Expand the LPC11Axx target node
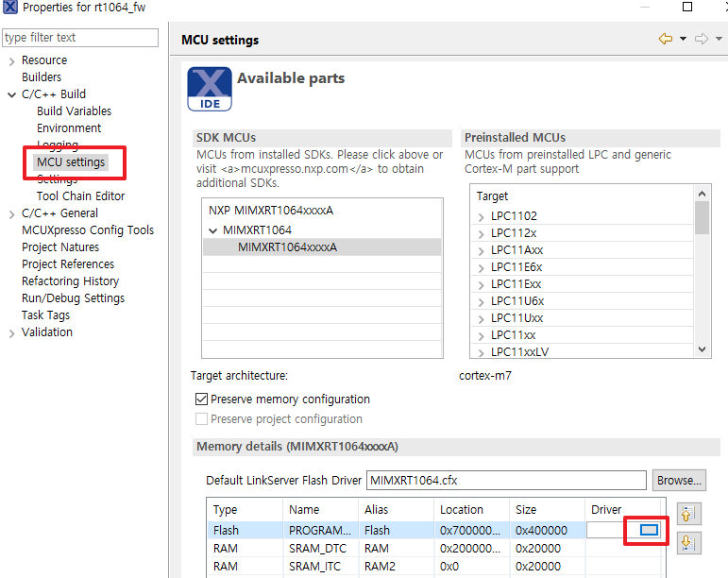The height and width of the screenshot is (578, 728). click(481, 251)
